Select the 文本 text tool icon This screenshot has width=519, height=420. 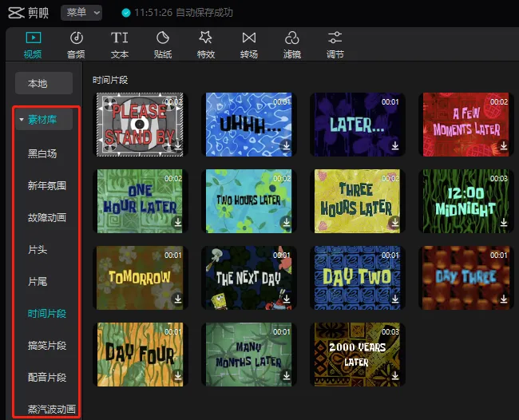tap(119, 38)
